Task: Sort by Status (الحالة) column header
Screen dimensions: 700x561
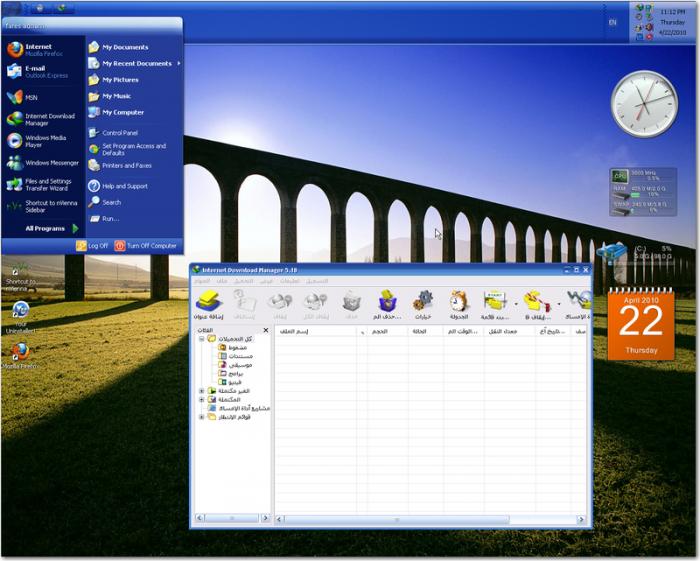Action: pos(425,332)
